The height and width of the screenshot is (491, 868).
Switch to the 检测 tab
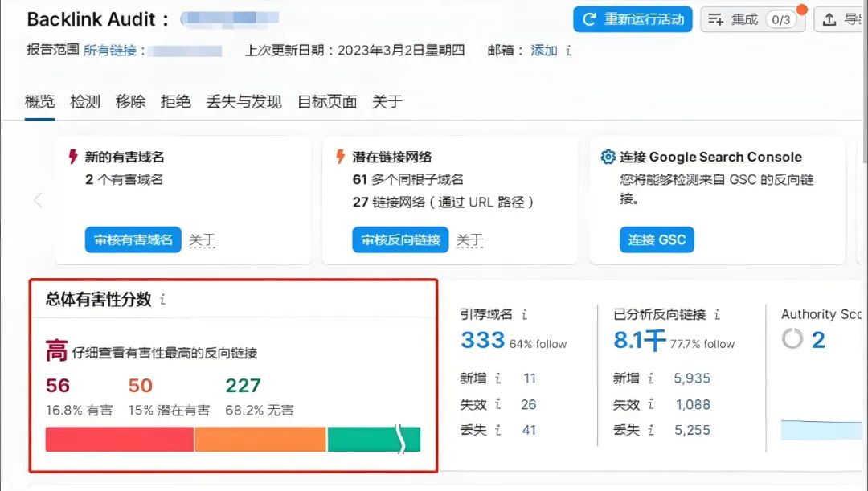pyautogui.click(x=84, y=101)
